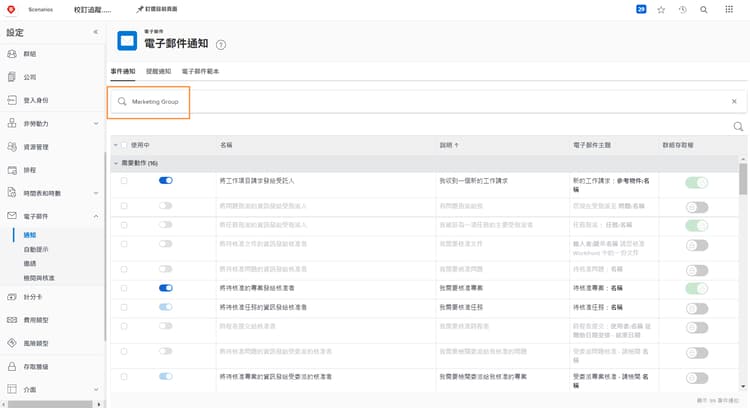Viewport: 750px width, 408px height.
Task: Toggle group access for 我需要核准任務 row
Action: 696,309
